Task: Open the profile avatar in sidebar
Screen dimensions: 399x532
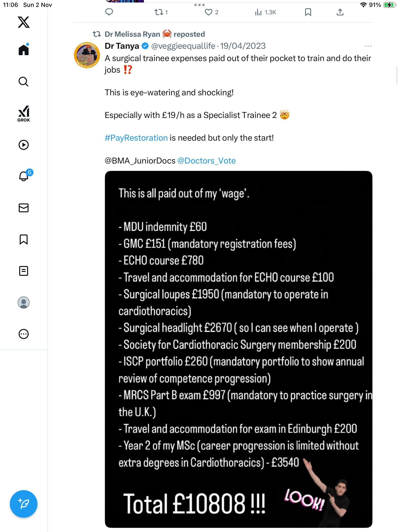Action: pos(24,302)
